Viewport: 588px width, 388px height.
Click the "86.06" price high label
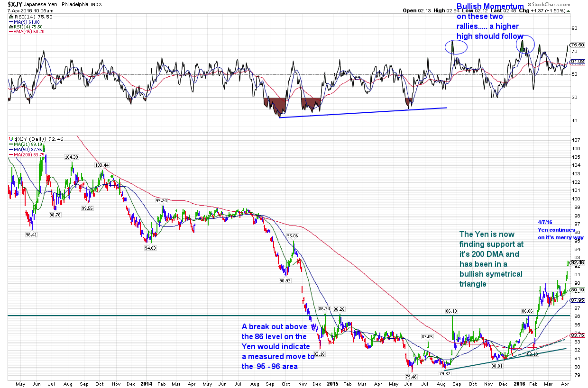[x=527, y=311]
